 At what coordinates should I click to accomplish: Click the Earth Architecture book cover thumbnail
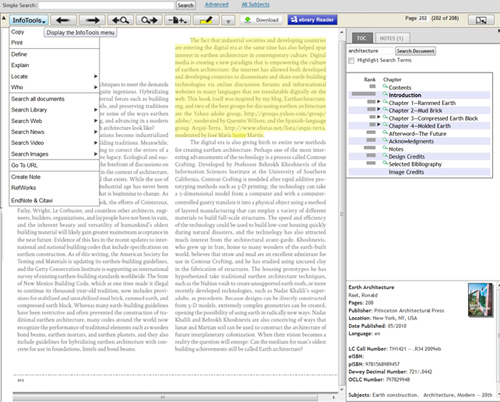click(x=480, y=300)
